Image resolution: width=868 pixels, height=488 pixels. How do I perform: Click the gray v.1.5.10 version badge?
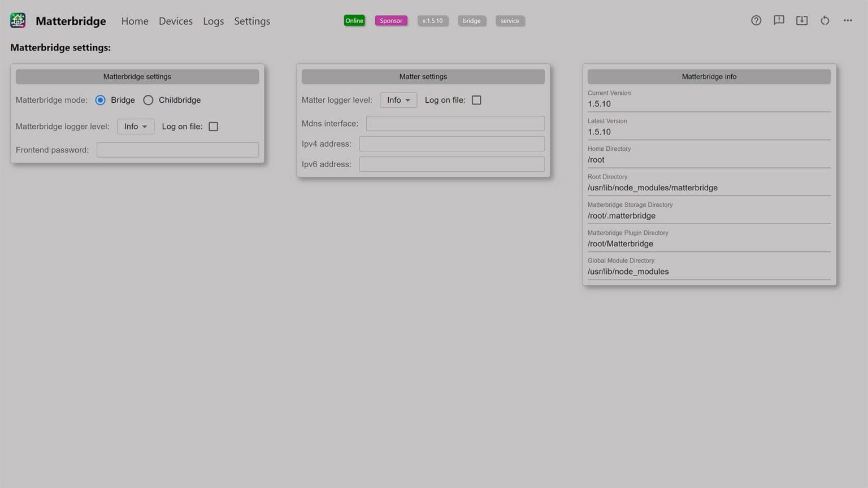[432, 20]
